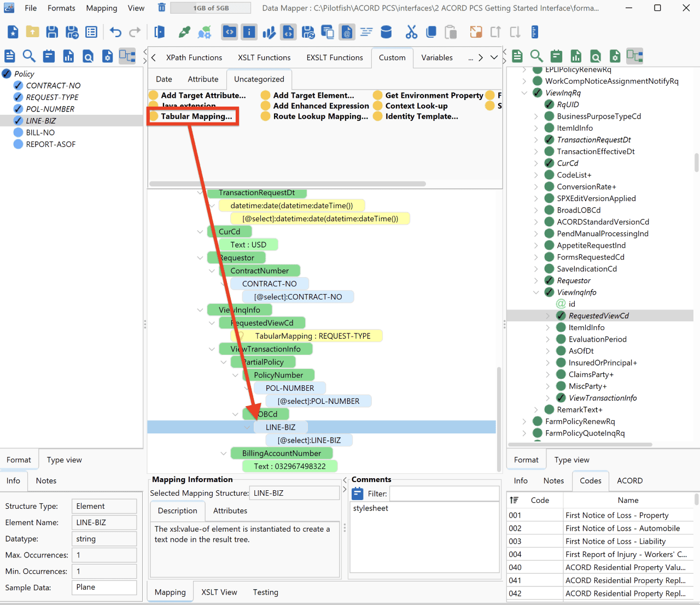The width and height of the screenshot is (700, 605).
Task: Redo the last undone action
Action: click(x=135, y=32)
